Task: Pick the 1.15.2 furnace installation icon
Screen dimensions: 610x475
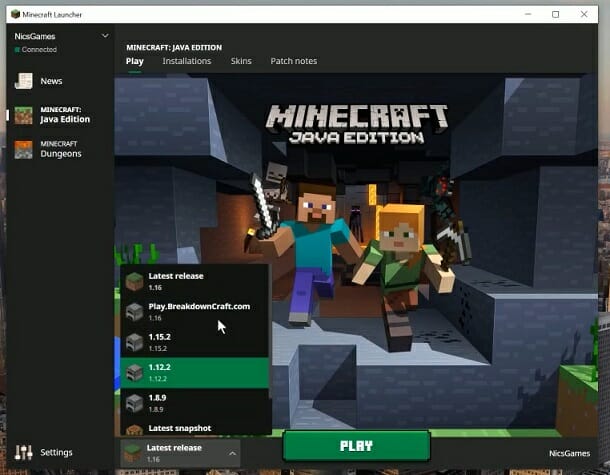Action: click(135, 342)
